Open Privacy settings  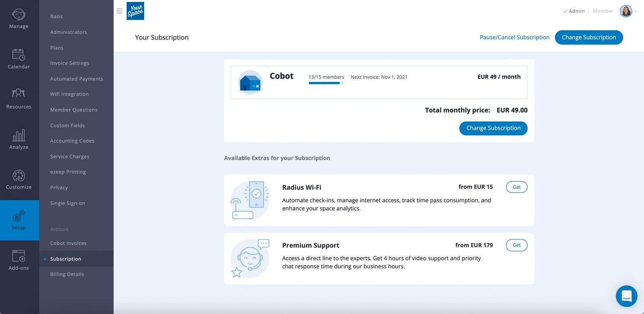[59, 188]
